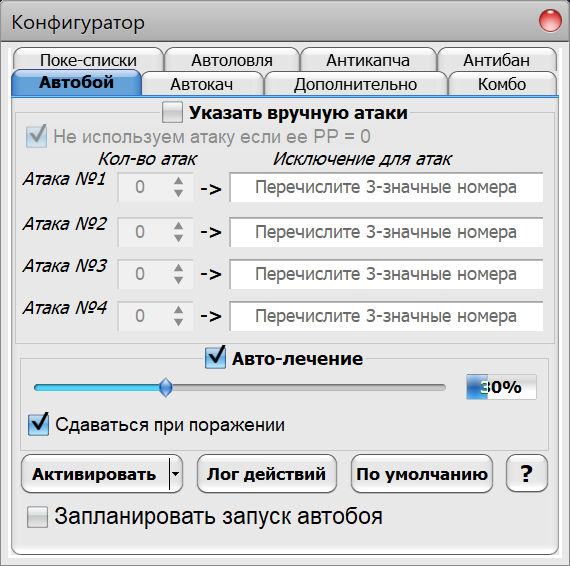This screenshot has height=566, width=570.
Task: Increase Атака №4 count with up arrow
Action: (x=178, y=310)
